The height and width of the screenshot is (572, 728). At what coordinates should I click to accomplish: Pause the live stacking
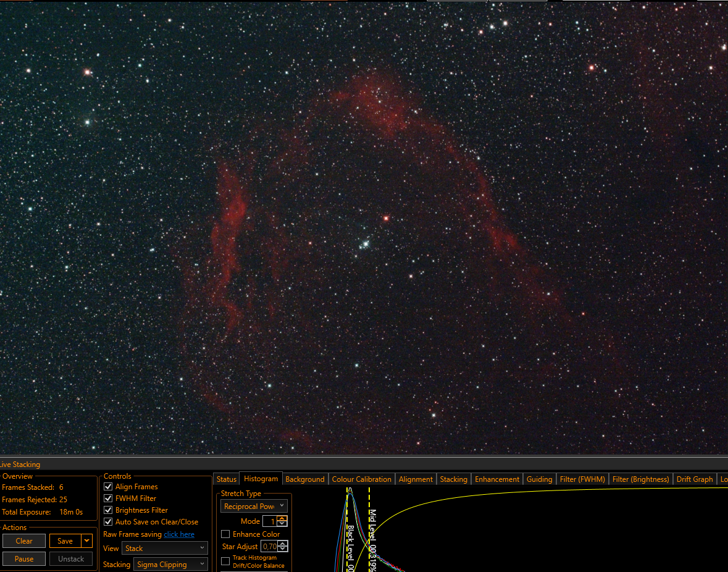[24, 559]
